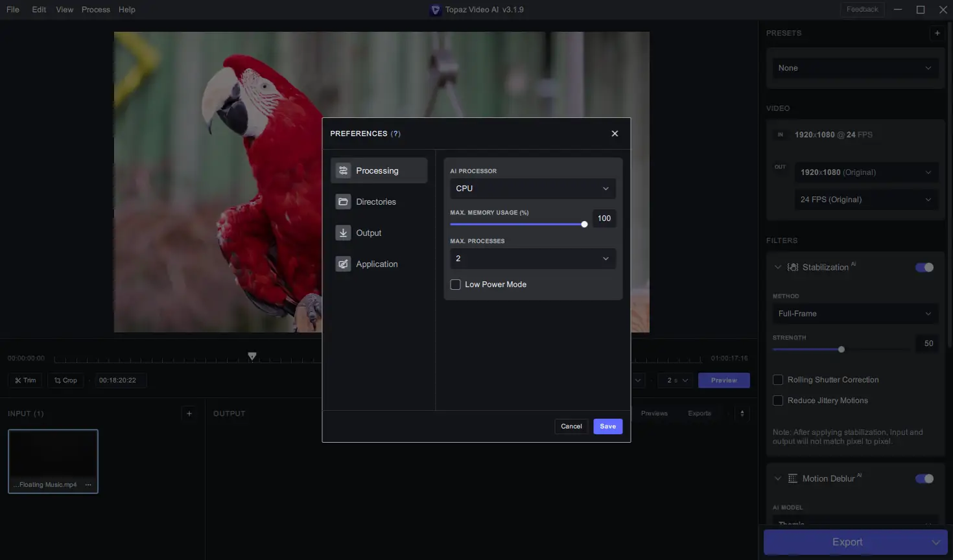This screenshot has width=953, height=560.
Task: Add a new preset with the plus icon
Action: pyautogui.click(x=937, y=33)
